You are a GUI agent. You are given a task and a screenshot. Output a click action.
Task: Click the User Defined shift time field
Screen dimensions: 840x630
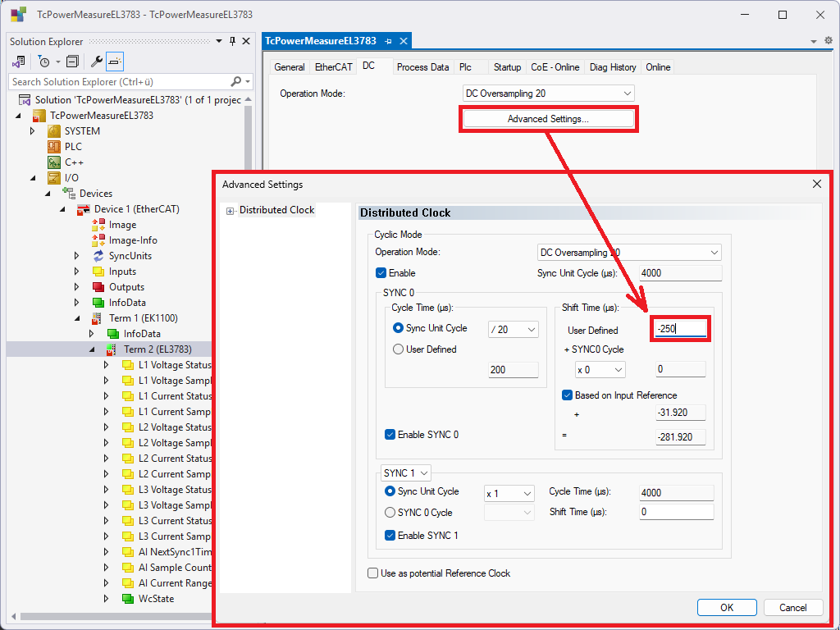pos(680,329)
